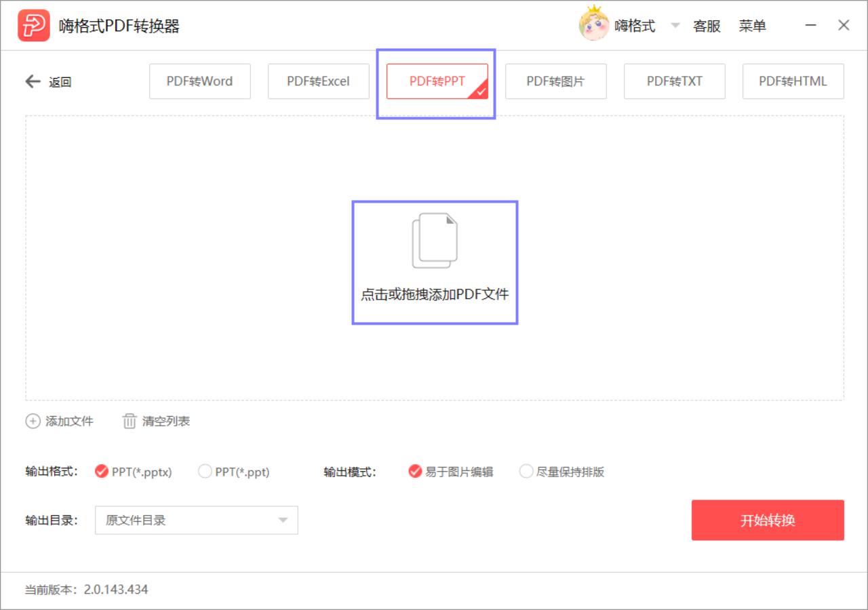Click the 点击或拖拽添加PDF文件 text
The height and width of the screenshot is (610, 868).
point(435,294)
